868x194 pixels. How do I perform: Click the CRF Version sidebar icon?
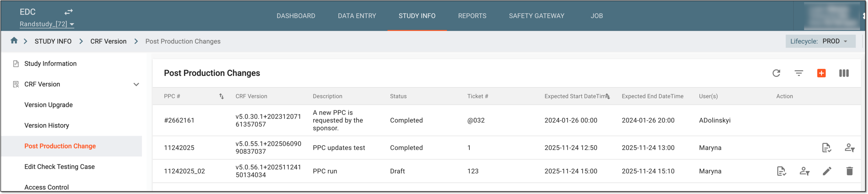[16, 85]
